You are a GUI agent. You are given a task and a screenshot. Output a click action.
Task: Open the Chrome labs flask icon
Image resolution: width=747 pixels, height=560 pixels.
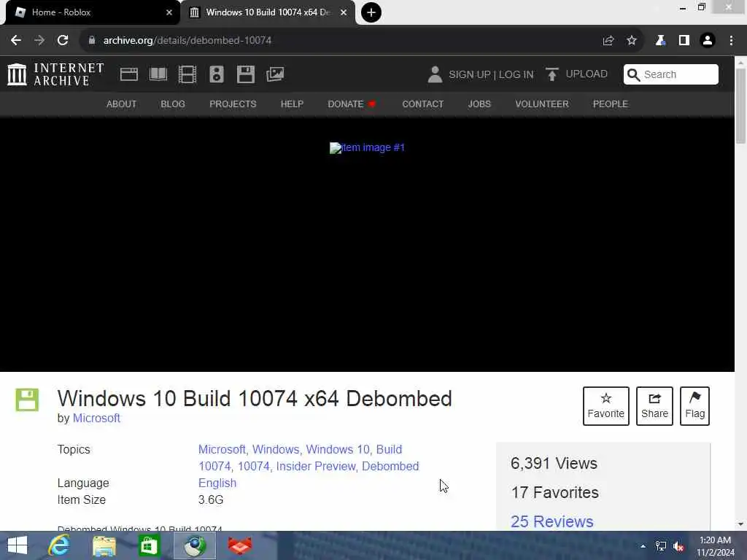(x=660, y=41)
